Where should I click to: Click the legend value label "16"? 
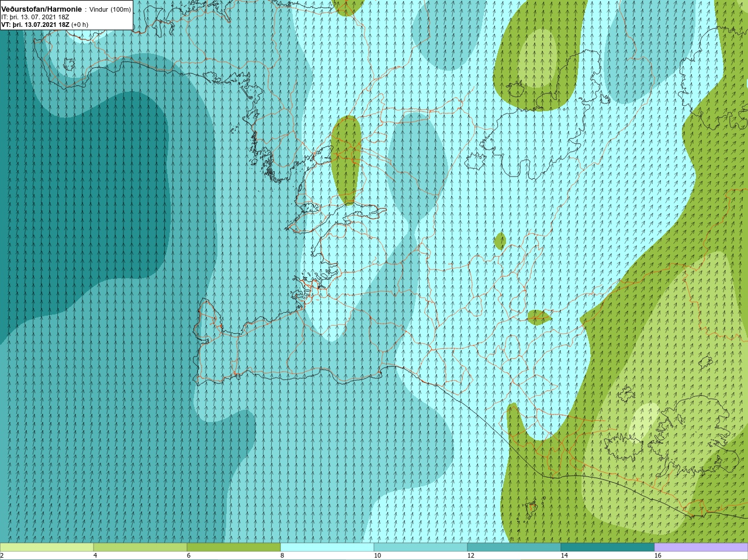click(x=658, y=556)
